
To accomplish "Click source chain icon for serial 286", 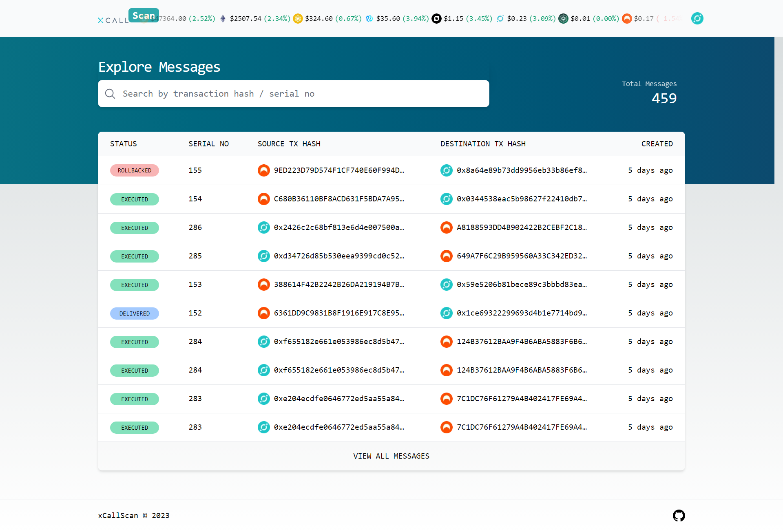I will pos(263,227).
